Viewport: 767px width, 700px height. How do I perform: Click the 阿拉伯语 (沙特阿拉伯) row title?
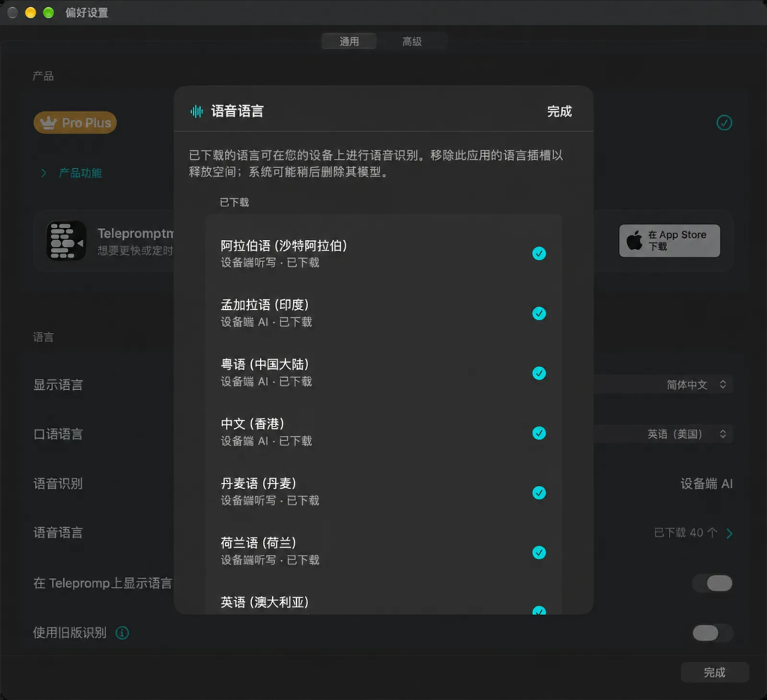pos(284,246)
